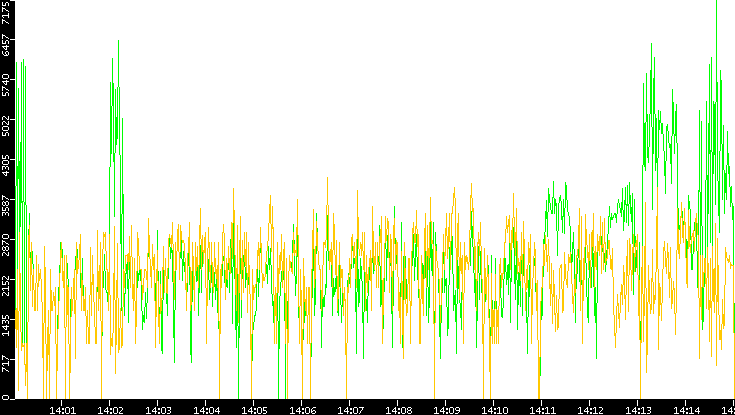The width and height of the screenshot is (735, 415).
Task: Select the 14:06 time axis label
Action: [302, 411]
